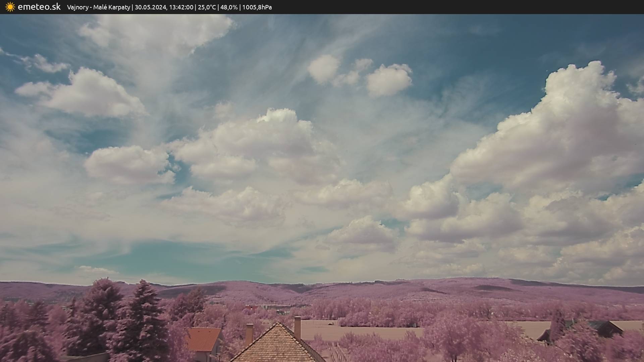Screen dimensions: 644x362
Task: Click the left chimney on the tiled roof
Action: [x=249, y=334]
